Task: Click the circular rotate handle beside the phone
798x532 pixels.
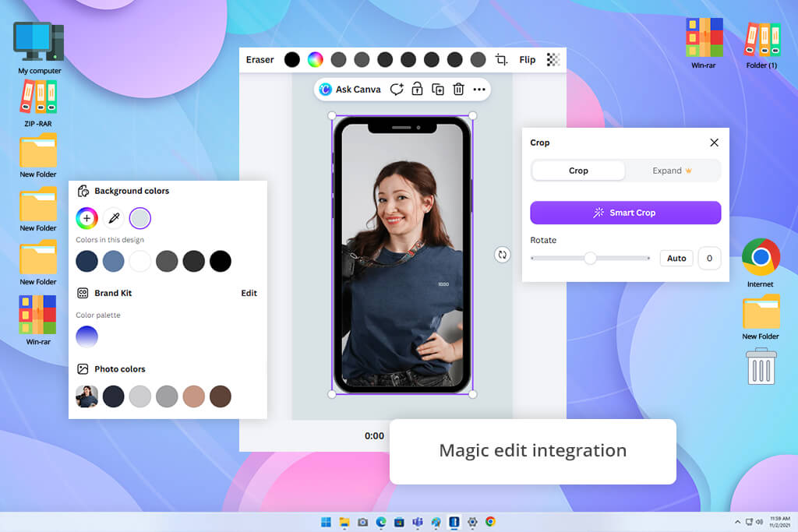Action: 503,255
